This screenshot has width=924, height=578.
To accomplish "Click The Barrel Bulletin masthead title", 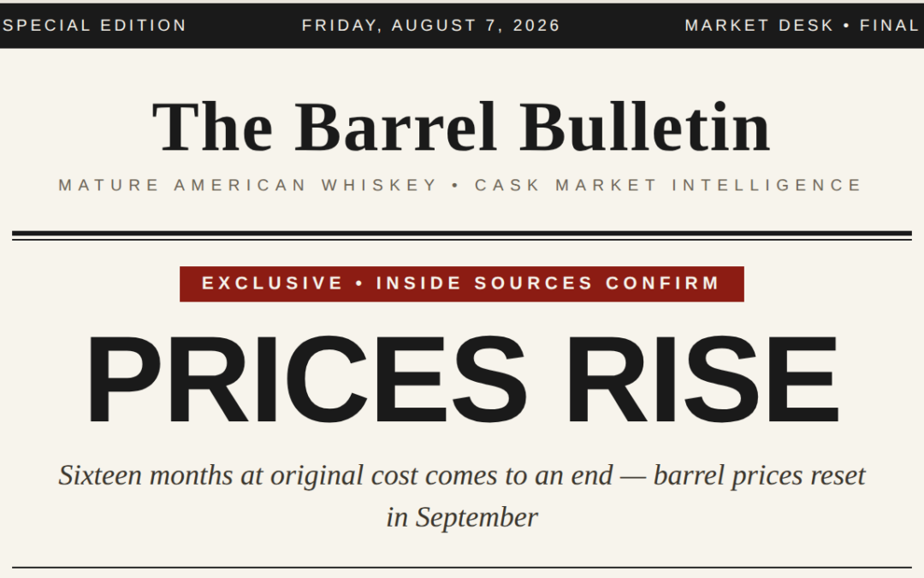I will tap(461, 127).
